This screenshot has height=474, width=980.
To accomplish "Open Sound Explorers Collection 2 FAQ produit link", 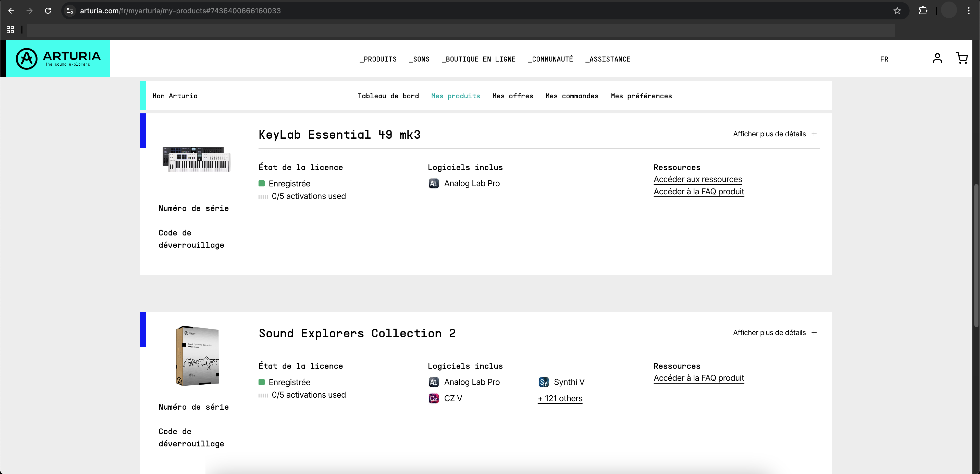I will tap(699, 378).
